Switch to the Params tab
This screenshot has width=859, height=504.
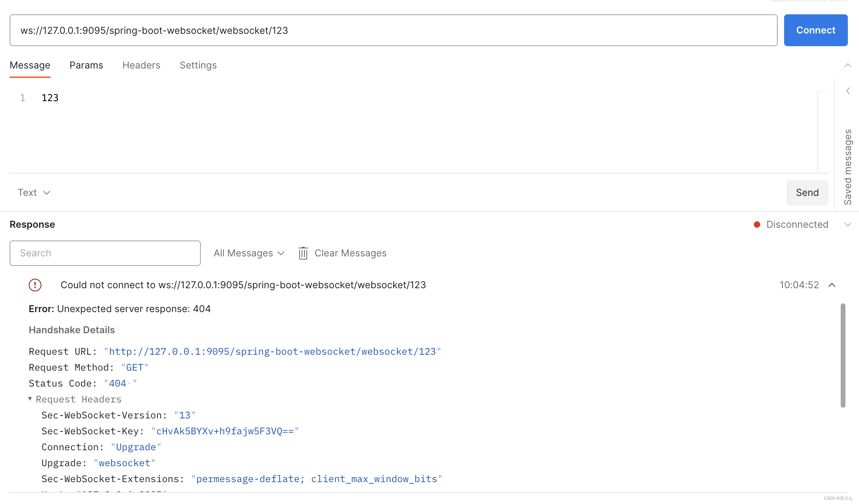(86, 64)
